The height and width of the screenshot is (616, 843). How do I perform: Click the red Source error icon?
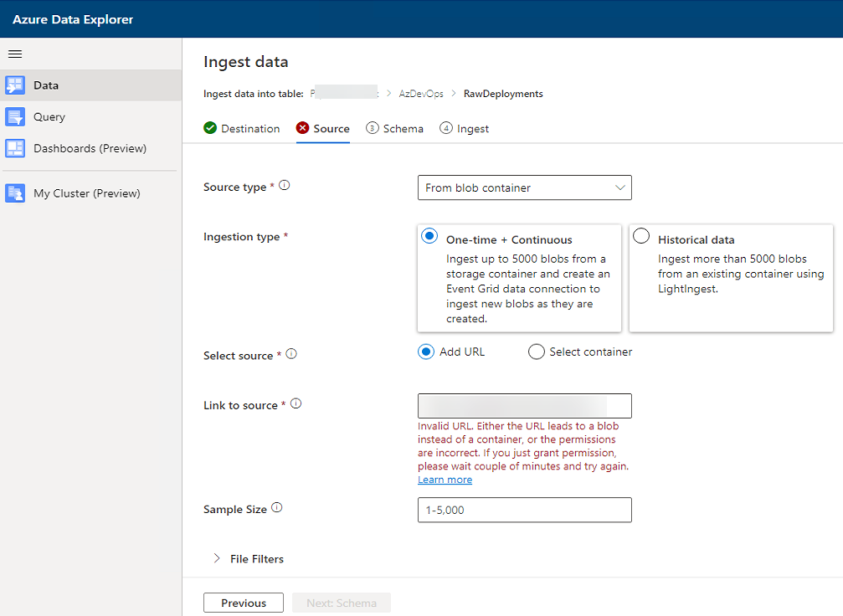(x=303, y=128)
